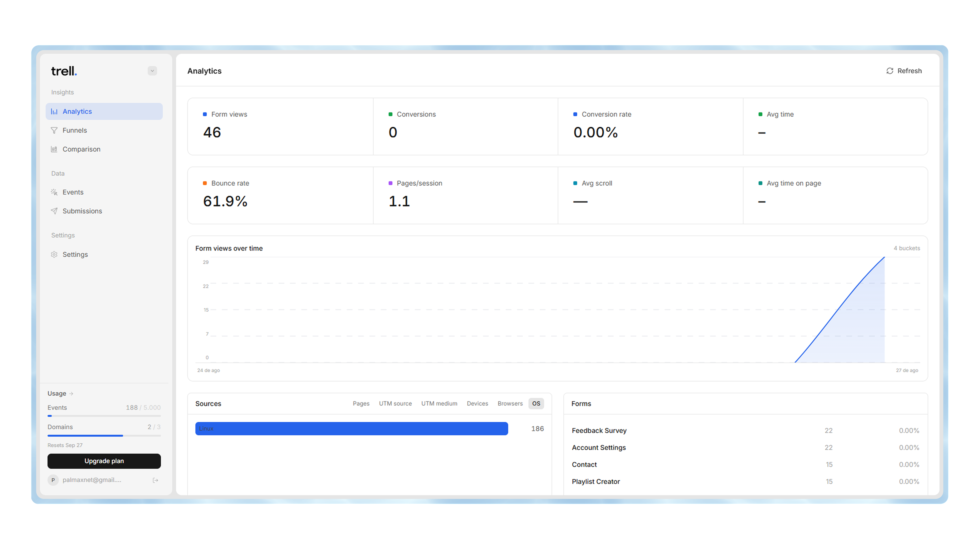Expand the workspace dropdown chevron near logo
Image resolution: width=980 pixels, height=549 pixels.
coord(152,71)
